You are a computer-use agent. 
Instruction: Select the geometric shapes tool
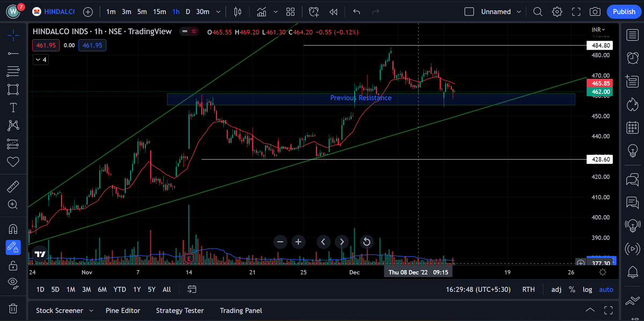[13, 89]
